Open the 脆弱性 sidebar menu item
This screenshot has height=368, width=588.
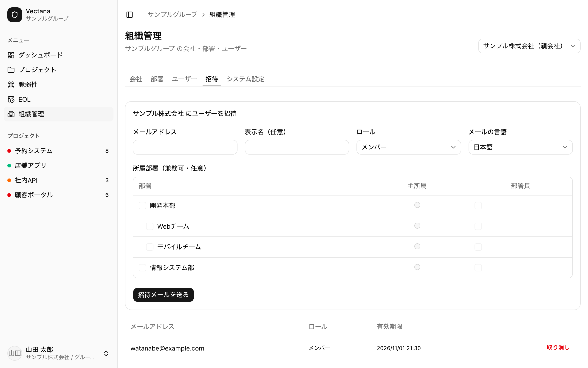point(59,84)
